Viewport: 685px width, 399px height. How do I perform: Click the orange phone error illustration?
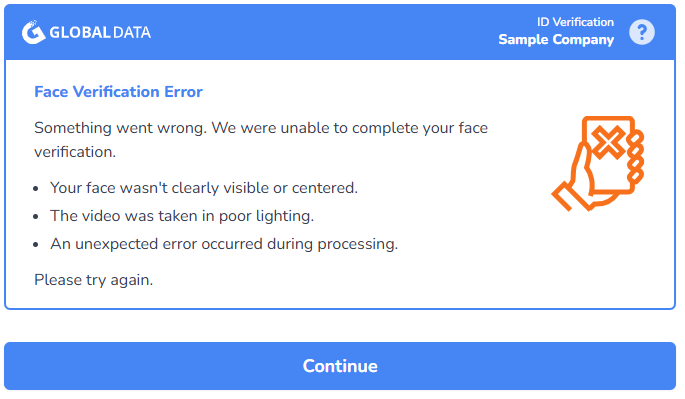pyautogui.click(x=598, y=163)
